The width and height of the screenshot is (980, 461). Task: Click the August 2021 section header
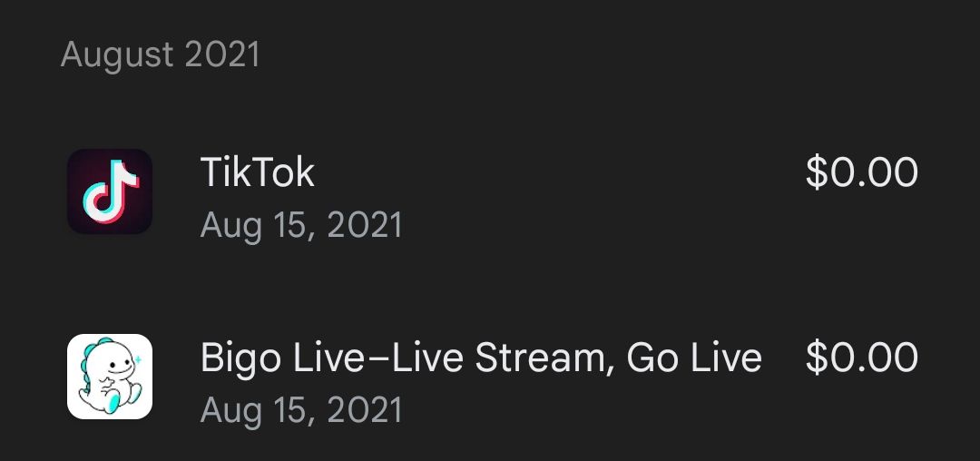[x=161, y=55]
